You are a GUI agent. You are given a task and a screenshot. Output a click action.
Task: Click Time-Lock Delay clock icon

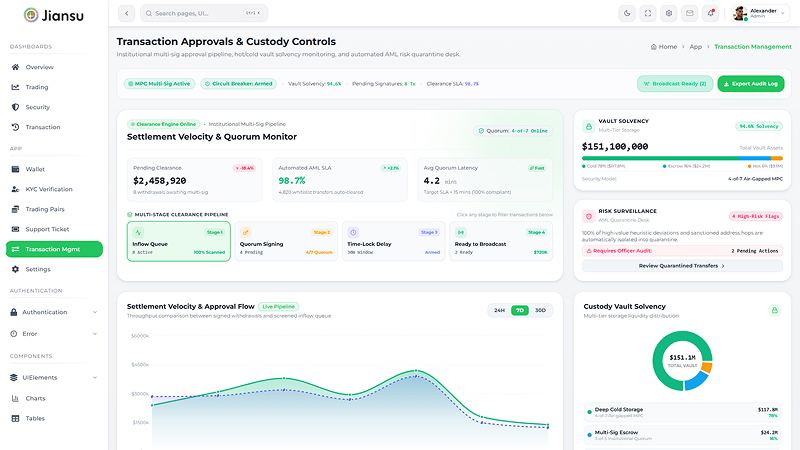[x=353, y=232]
